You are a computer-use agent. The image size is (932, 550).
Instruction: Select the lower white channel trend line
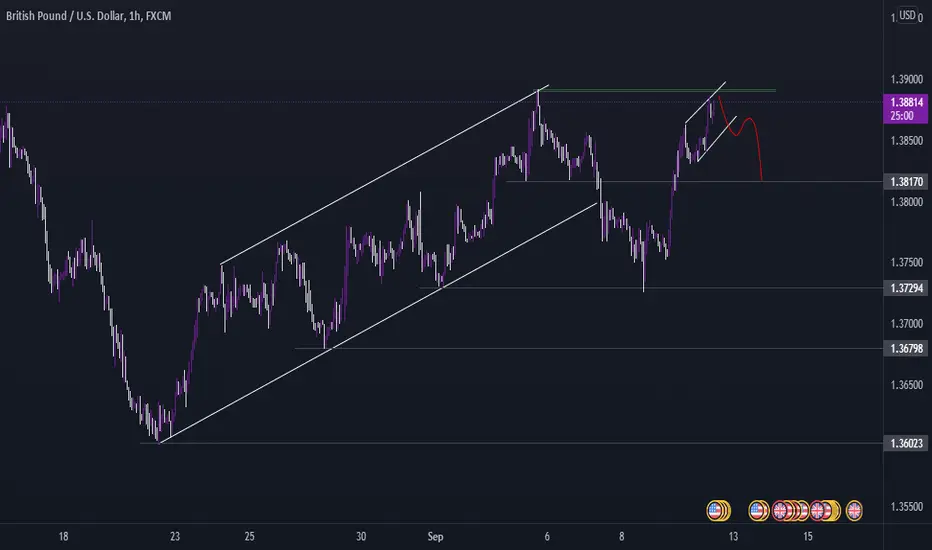pos(378,323)
